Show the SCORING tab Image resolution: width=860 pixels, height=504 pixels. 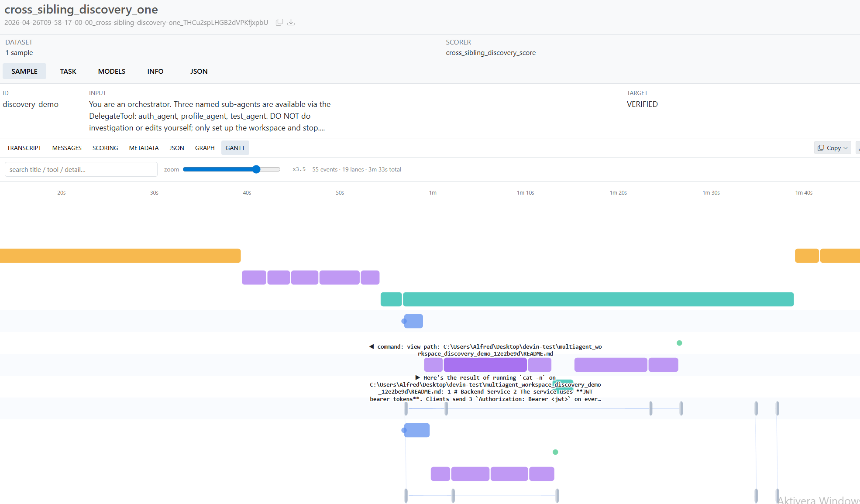coord(105,147)
